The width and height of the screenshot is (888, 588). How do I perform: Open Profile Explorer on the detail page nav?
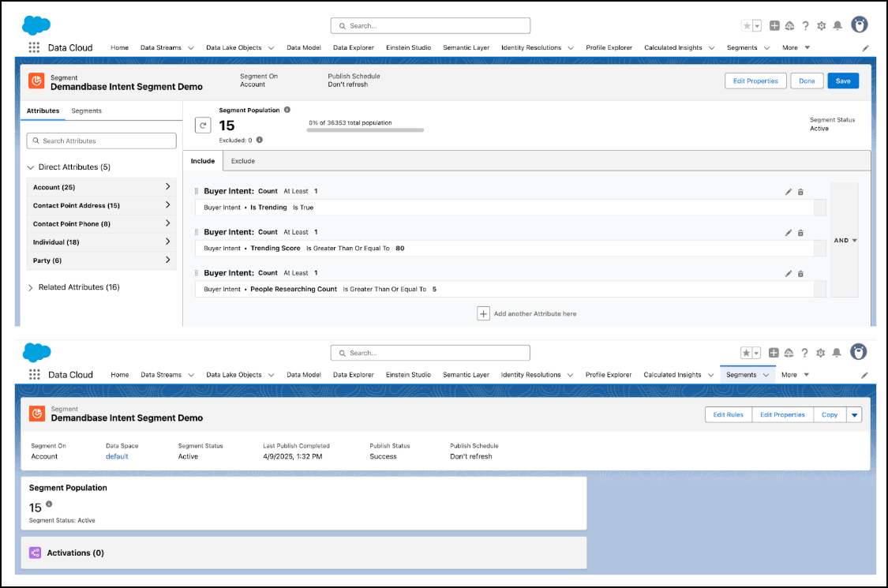tap(609, 374)
